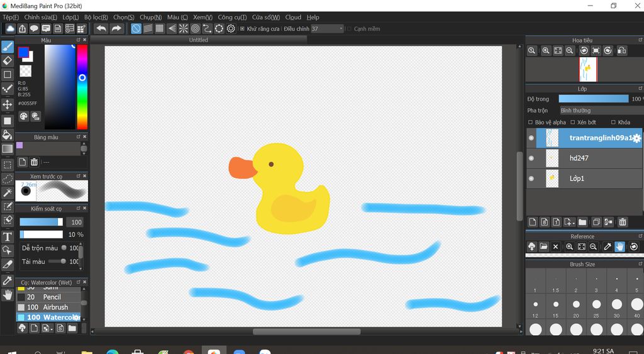This screenshot has height=354, width=644.
Task: Select the Magic Wand tool
Action: [8, 192]
